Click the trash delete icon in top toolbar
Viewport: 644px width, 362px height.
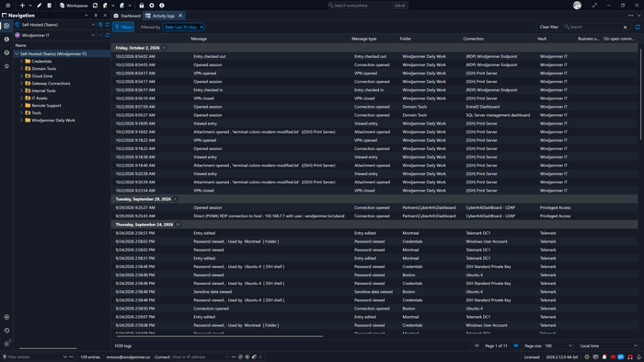tap(50, 6)
